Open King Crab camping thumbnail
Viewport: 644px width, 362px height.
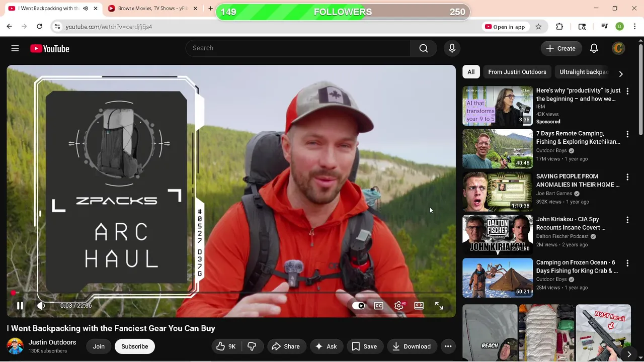[498, 278]
